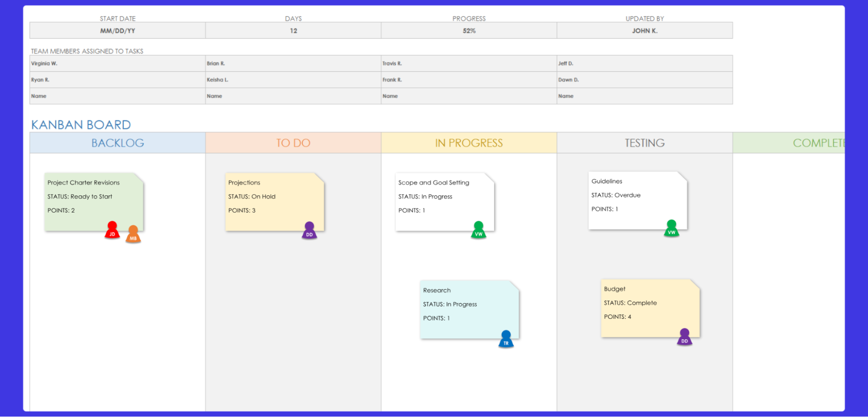Viewport: 868px width, 417px height.
Task: Select the Days cell showing 12
Action: [294, 30]
